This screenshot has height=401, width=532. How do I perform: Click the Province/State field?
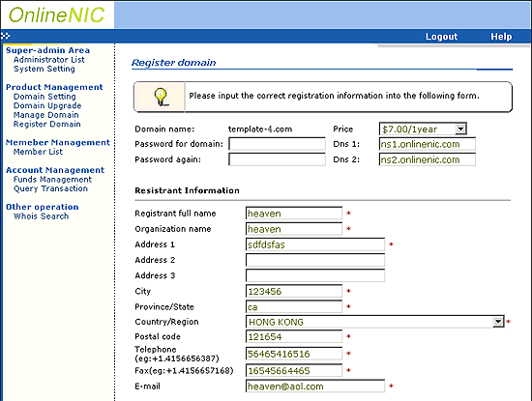(294, 306)
